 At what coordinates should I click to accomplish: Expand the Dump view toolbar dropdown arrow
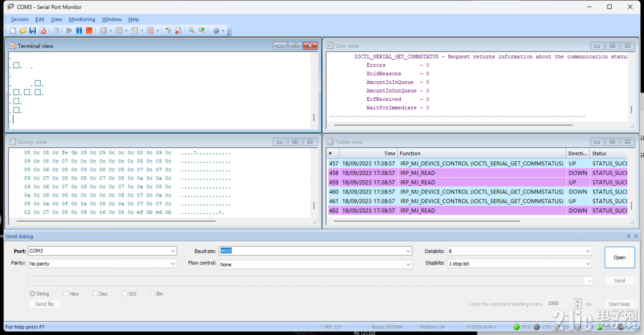pos(142,31)
